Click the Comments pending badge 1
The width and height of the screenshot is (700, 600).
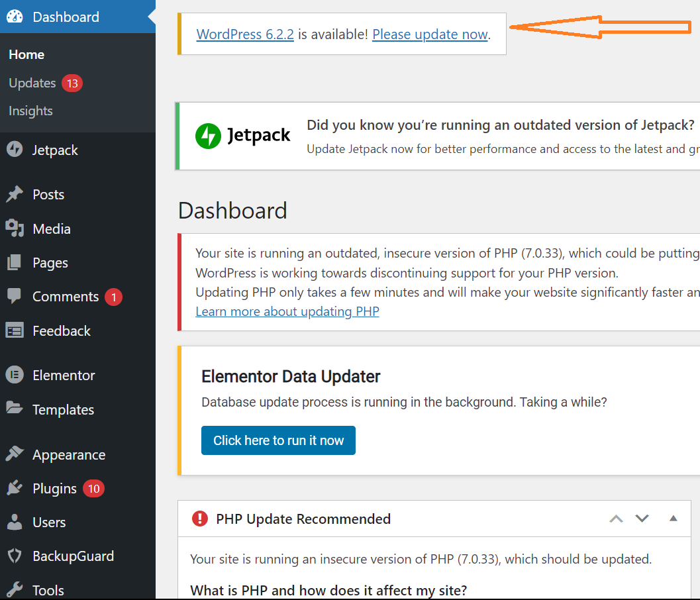pyautogui.click(x=113, y=297)
